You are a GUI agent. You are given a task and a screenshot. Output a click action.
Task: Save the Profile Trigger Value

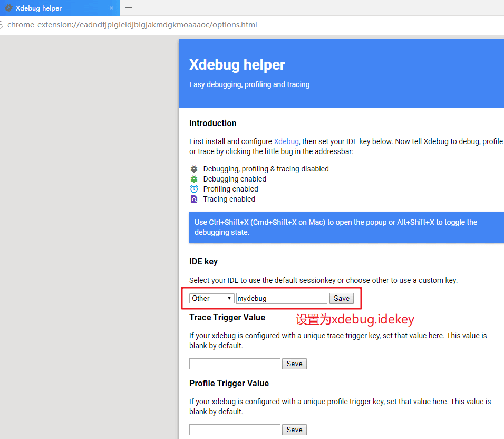[x=294, y=430]
